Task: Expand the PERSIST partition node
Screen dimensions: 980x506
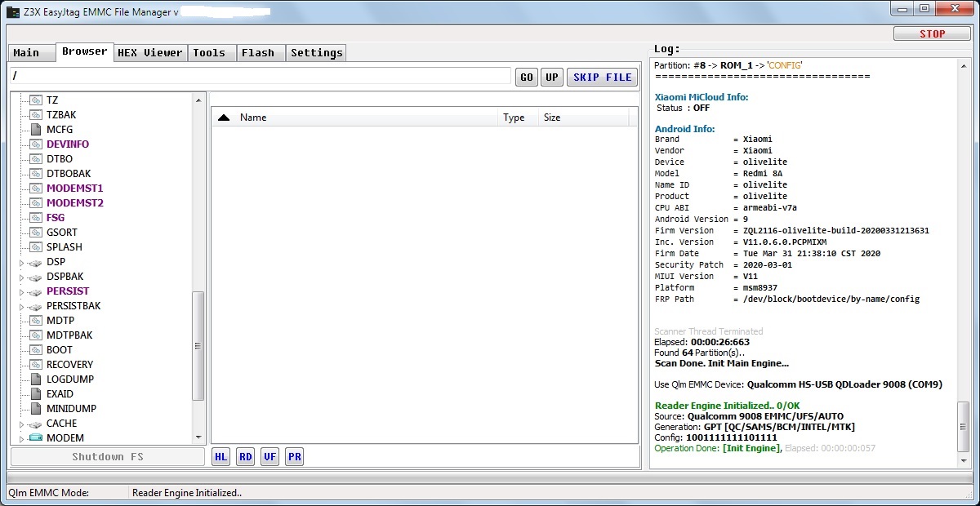Action: [x=22, y=291]
